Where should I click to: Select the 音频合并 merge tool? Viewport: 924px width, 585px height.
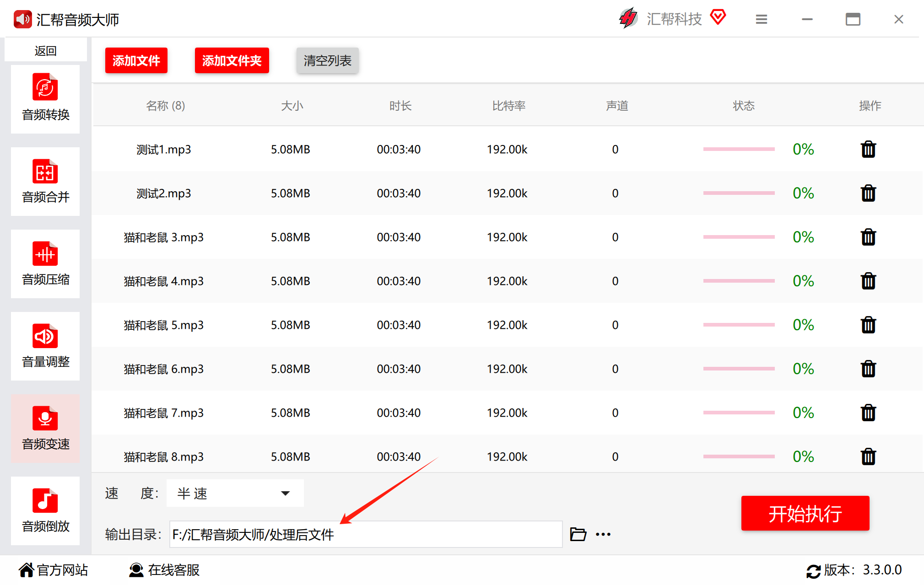coord(45,181)
